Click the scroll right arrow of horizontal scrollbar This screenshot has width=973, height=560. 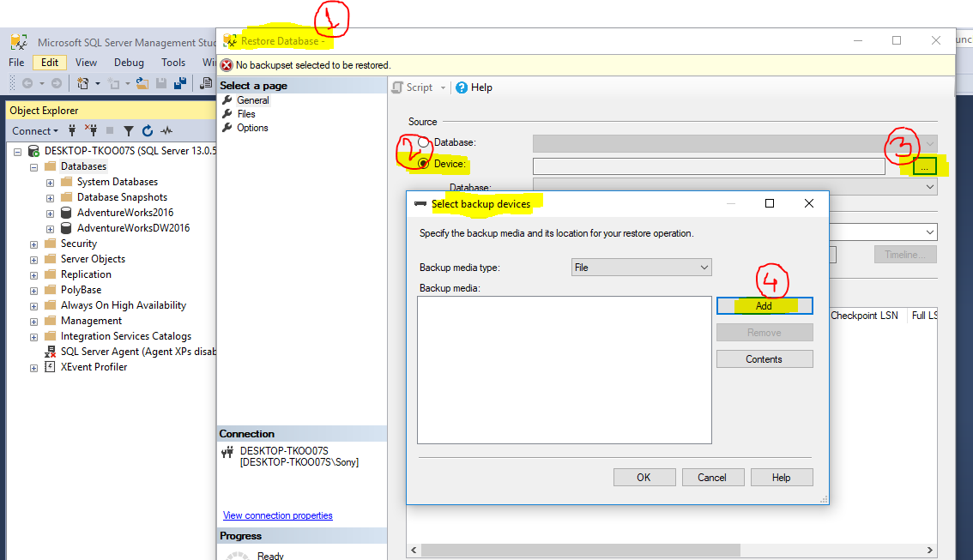click(x=929, y=550)
